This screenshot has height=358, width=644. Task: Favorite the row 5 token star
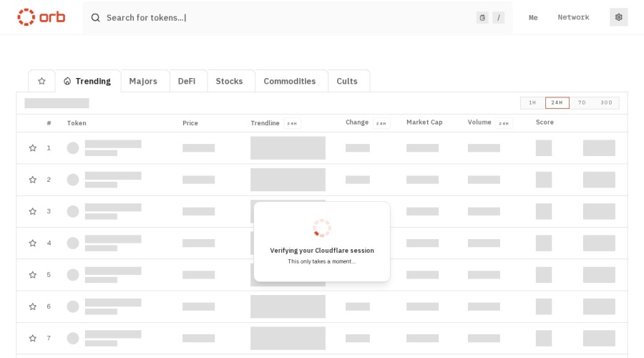click(x=32, y=274)
